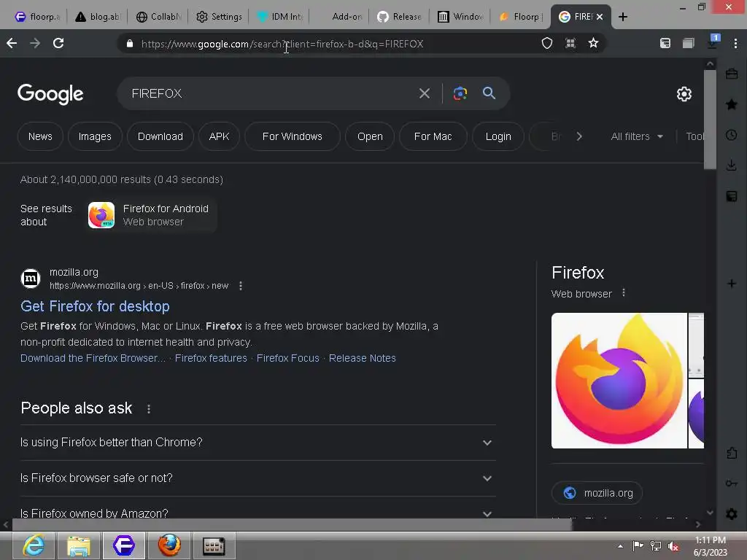The width and height of the screenshot is (747, 560).
Task: Open Firefox knowledge panel more options dots
Action: pyautogui.click(x=624, y=293)
